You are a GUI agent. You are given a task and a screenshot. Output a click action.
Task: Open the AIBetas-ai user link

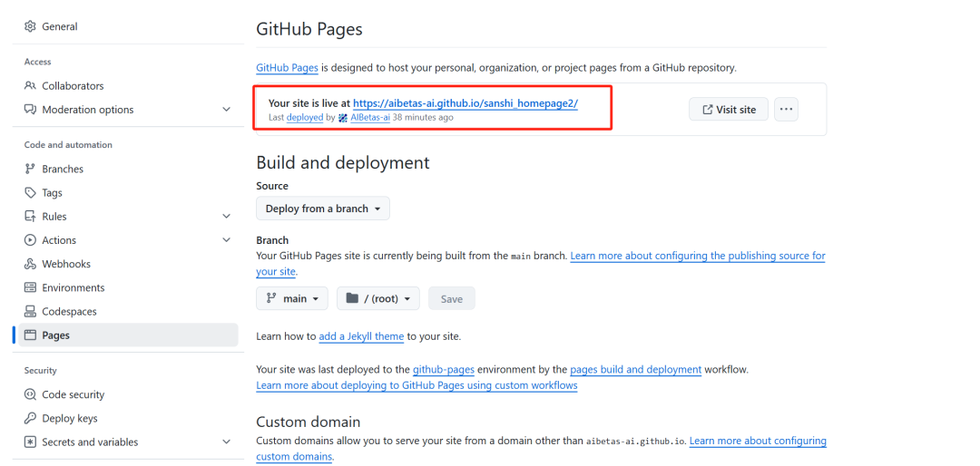point(370,118)
